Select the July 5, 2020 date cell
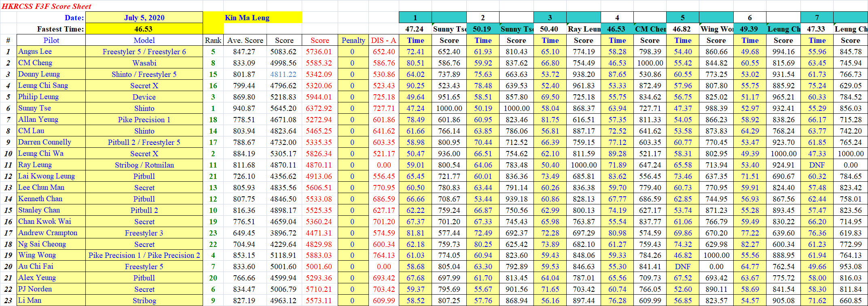 [144, 17]
